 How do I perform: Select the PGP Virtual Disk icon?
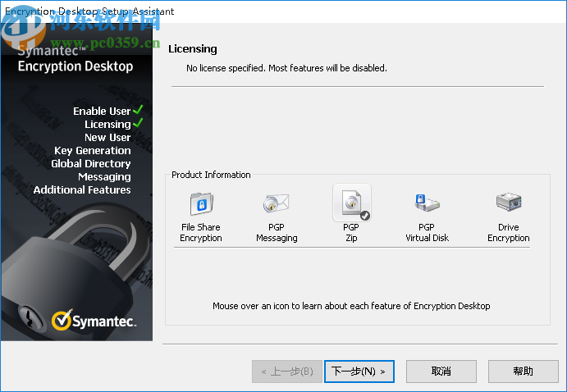[427, 203]
